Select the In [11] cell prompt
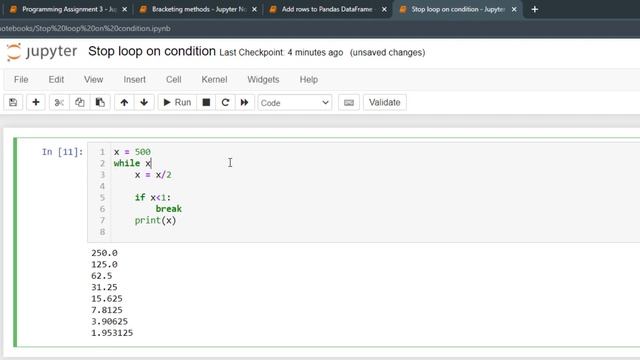 pos(62,152)
